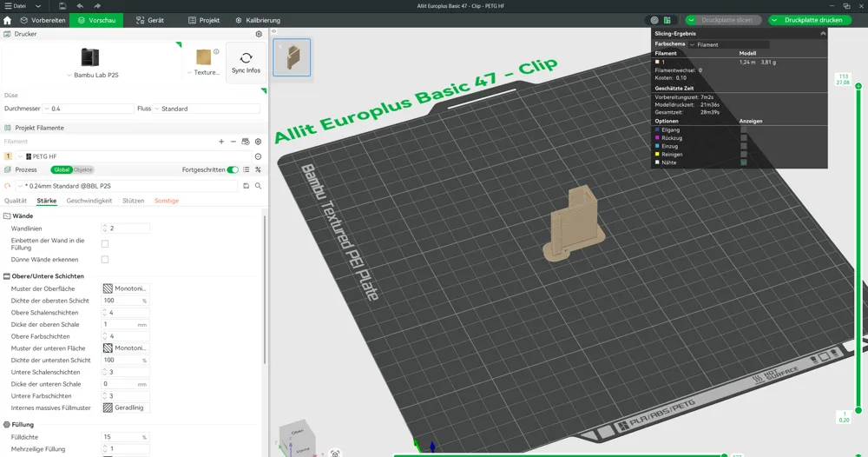
Task: Show Reinigen checkbox in options
Action: [744, 155]
